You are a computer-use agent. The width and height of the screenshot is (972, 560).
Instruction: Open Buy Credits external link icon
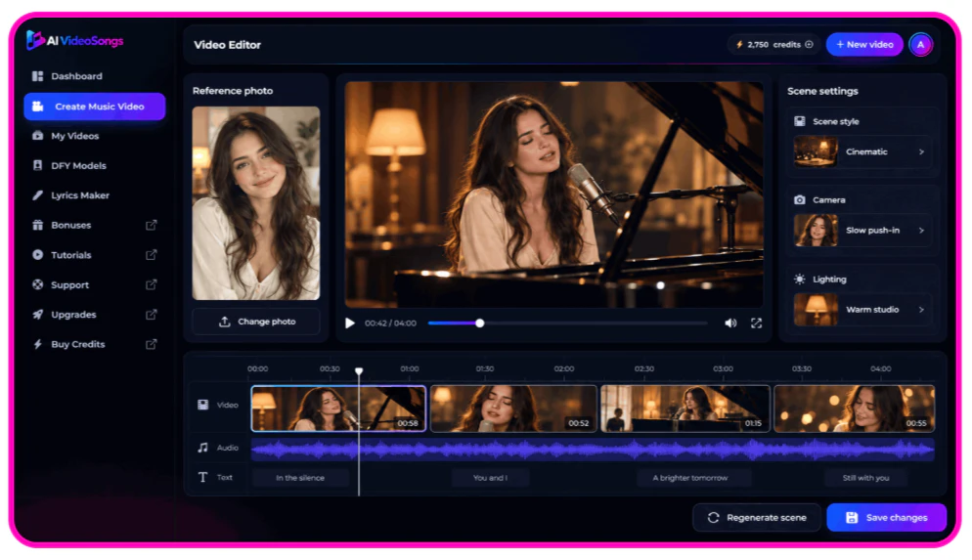click(152, 344)
